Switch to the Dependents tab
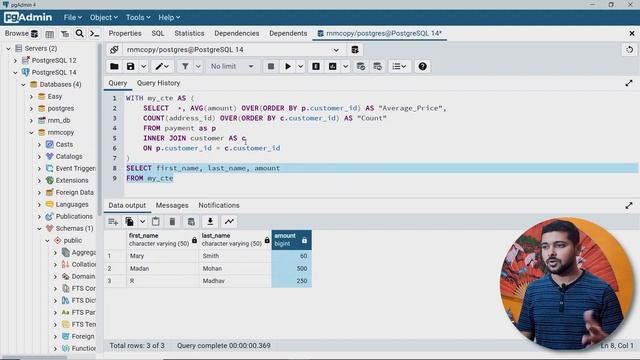640x360 pixels. [288, 33]
